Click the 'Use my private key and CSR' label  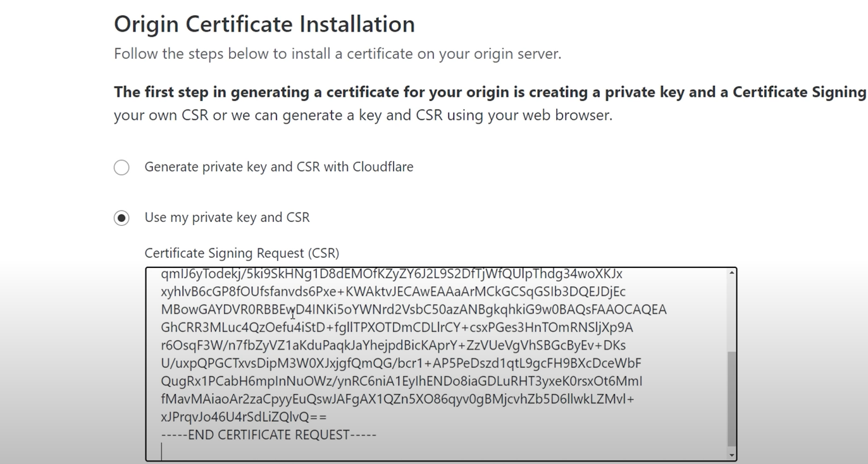[227, 217]
